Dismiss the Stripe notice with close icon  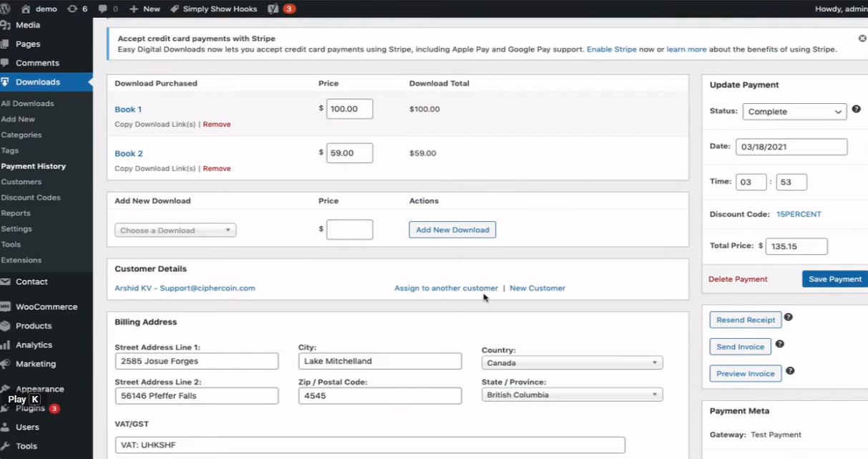862,38
